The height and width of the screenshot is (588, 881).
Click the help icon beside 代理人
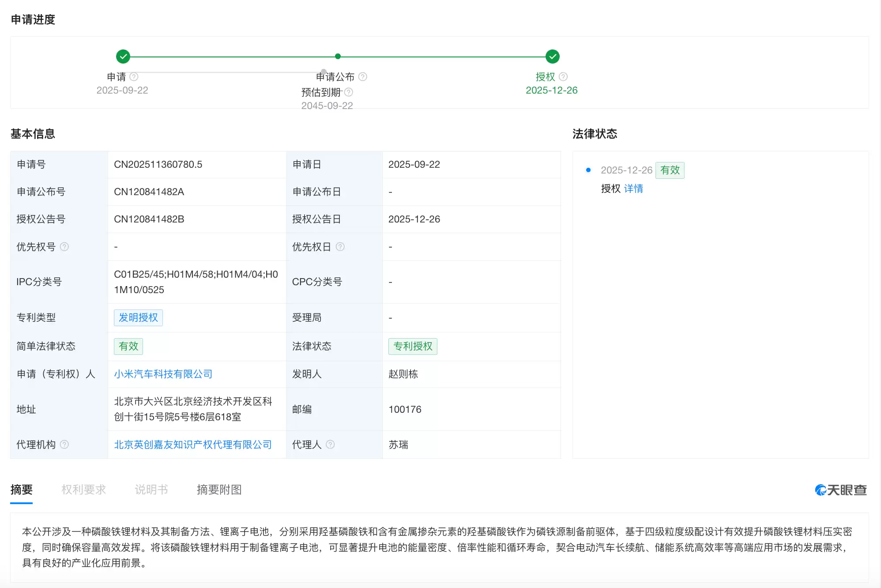click(x=331, y=445)
